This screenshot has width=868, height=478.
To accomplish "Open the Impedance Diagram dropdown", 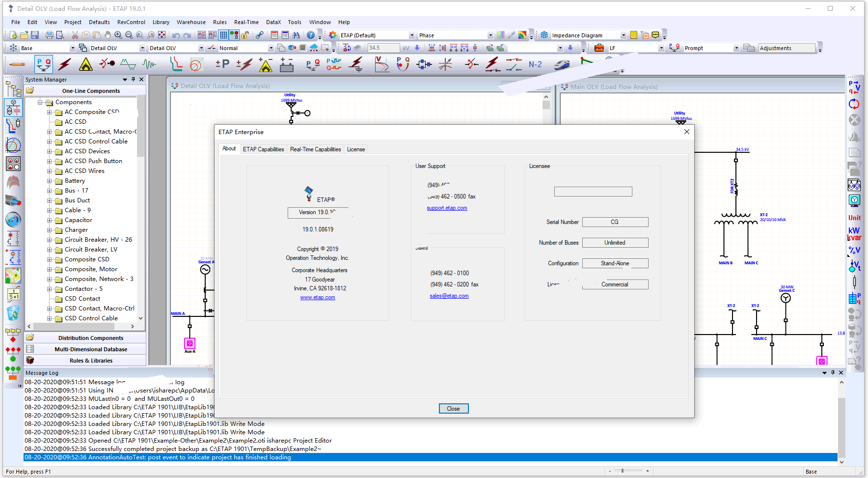I will point(624,35).
